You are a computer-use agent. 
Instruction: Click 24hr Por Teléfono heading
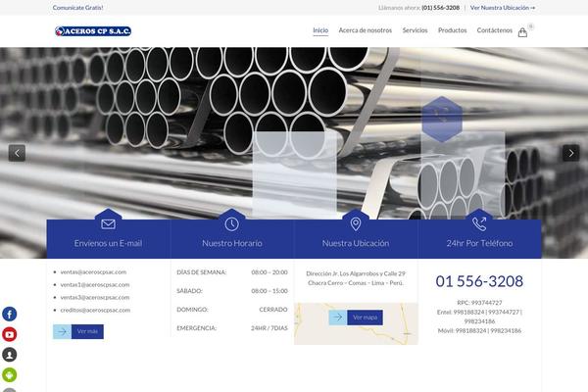point(479,243)
